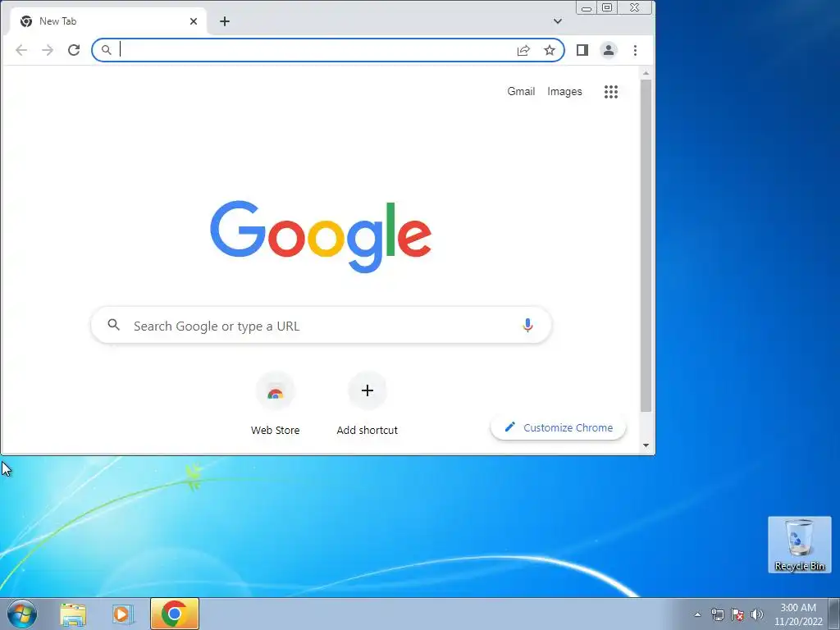840x630 pixels.
Task: Select the Recycle Bin desktop icon
Action: 800,545
